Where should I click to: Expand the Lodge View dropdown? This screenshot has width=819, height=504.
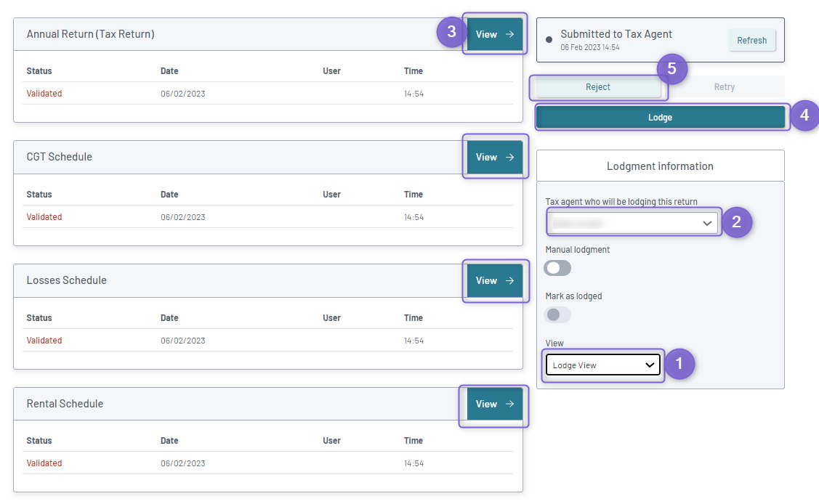[x=602, y=365]
